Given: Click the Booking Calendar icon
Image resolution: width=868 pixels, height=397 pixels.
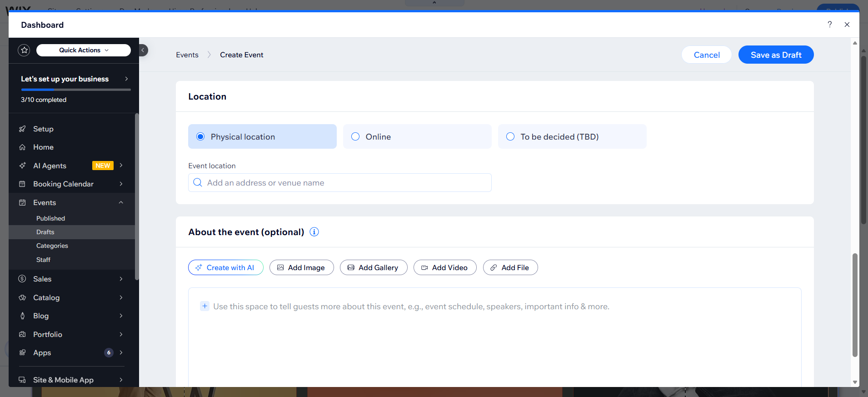Looking at the screenshot, I should (x=22, y=184).
